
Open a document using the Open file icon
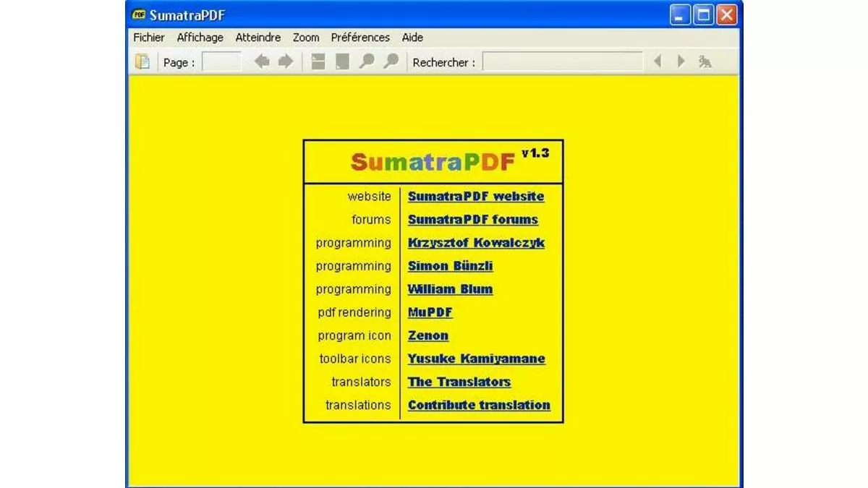tap(142, 61)
